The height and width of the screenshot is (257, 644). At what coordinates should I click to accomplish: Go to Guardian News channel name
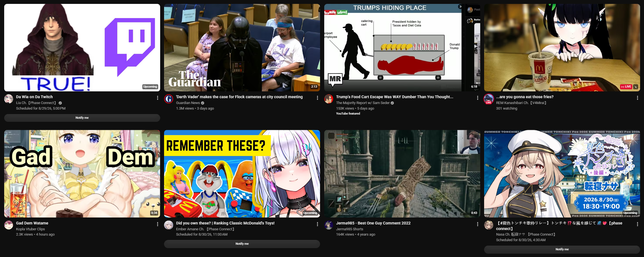point(188,103)
